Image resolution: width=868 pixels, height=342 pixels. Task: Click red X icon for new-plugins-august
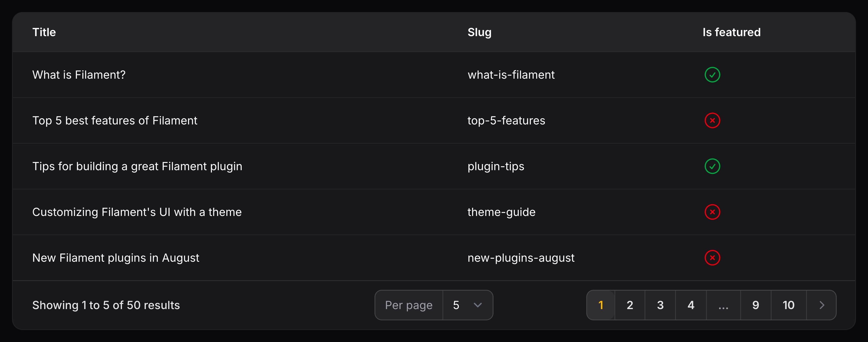click(x=712, y=258)
